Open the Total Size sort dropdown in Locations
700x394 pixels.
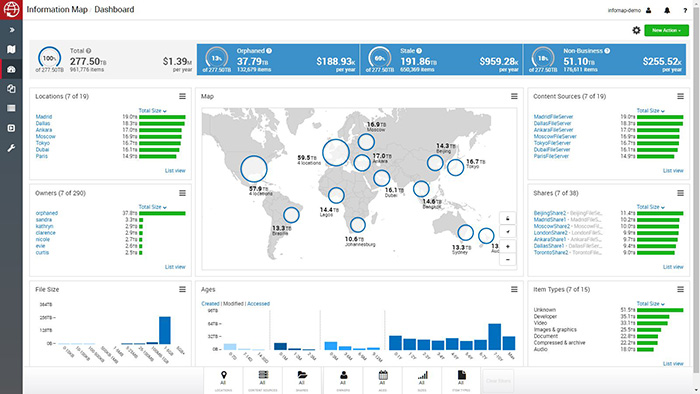[x=152, y=111]
